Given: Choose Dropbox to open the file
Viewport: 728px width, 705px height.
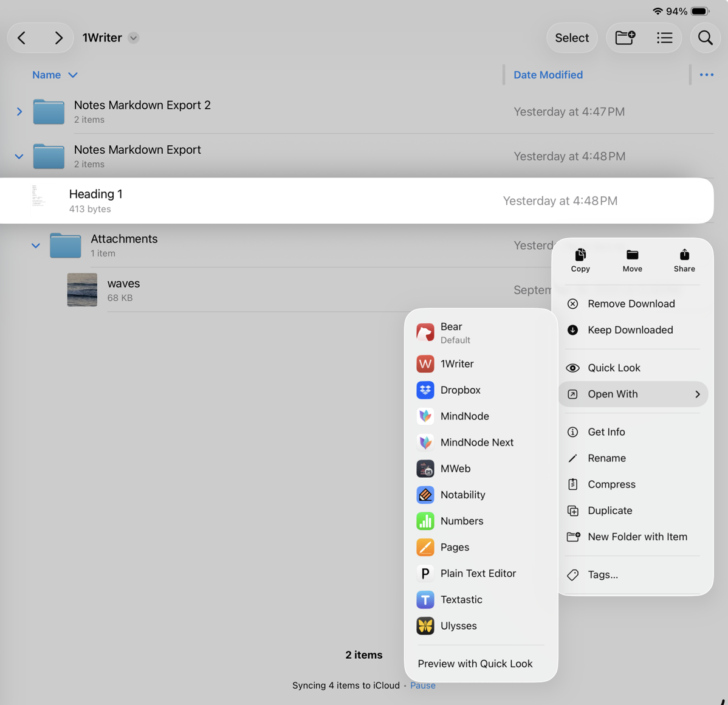Looking at the screenshot, I should (461, 390).
